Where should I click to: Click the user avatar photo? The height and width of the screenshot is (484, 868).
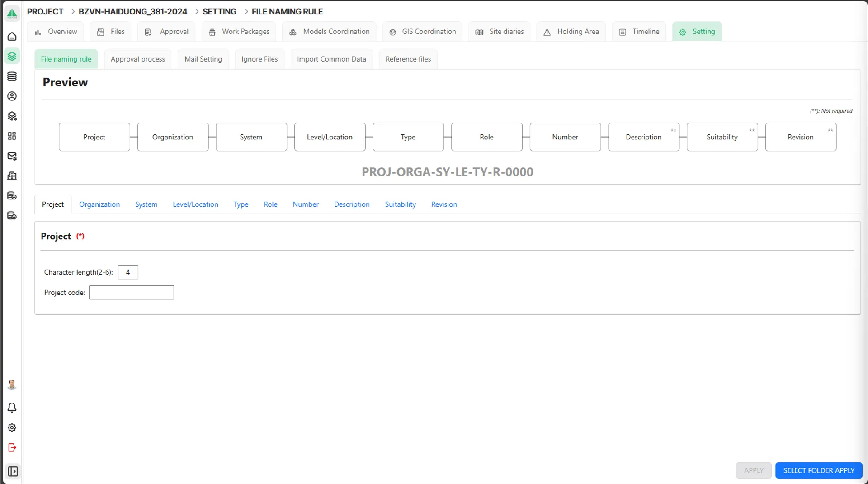click(x=12, y=385)
